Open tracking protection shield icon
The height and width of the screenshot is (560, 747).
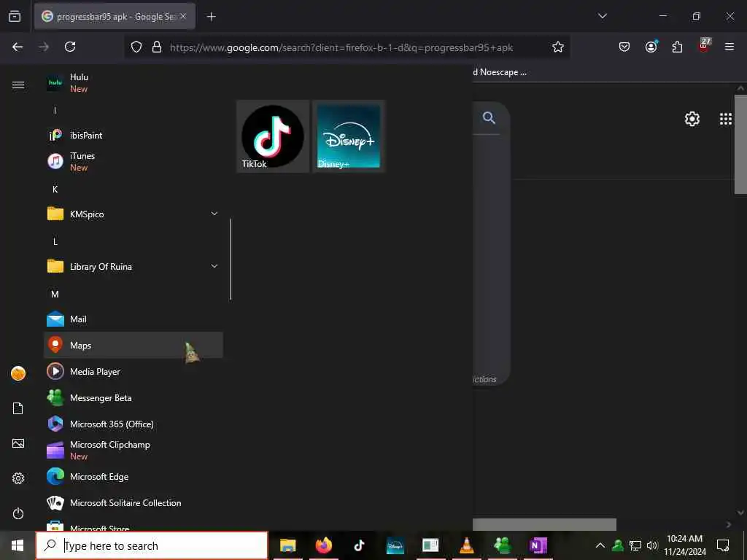point(136,47)
